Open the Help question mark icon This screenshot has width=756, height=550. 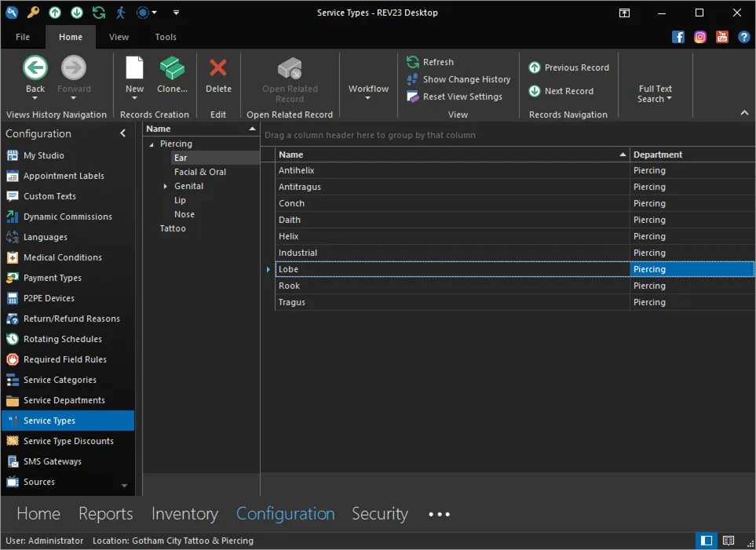tap(744, 37)
